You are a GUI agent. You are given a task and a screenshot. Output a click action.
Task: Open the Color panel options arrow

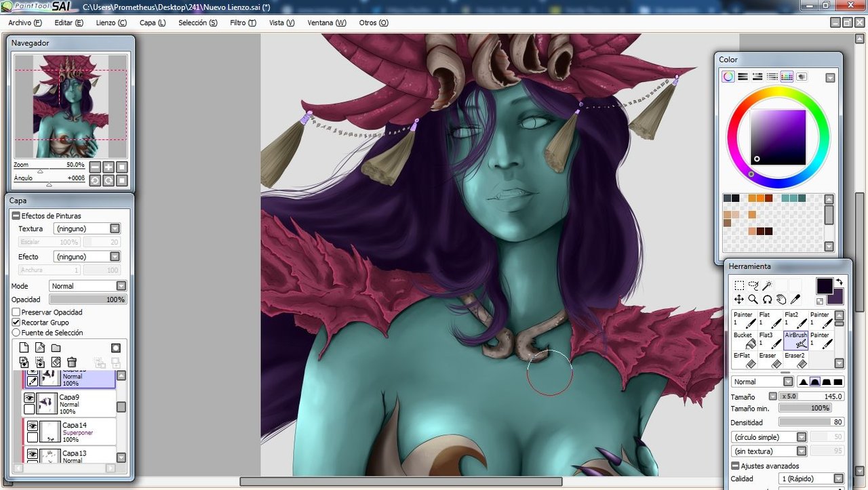[x=830, y=78]
